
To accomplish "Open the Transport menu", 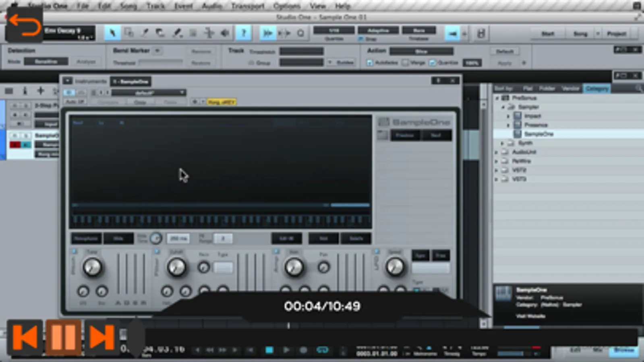I will click(x=248, y=6).
